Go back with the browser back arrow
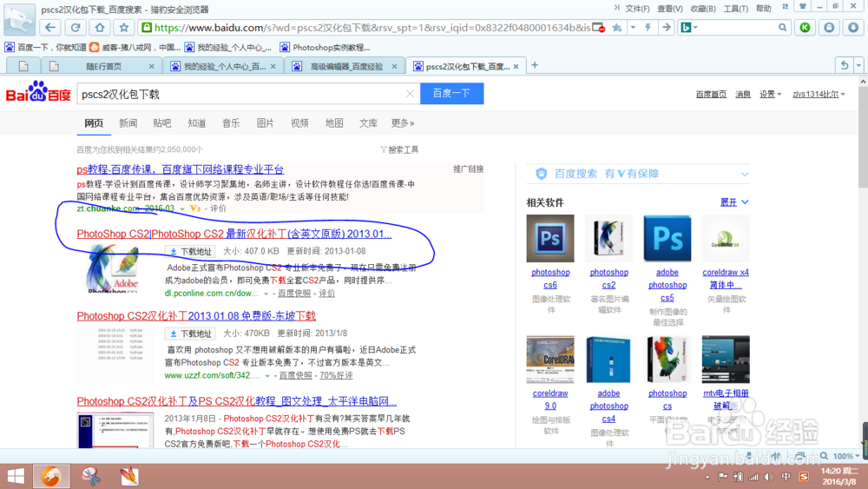This screenshot has width=868, height=489. point(50,28)
